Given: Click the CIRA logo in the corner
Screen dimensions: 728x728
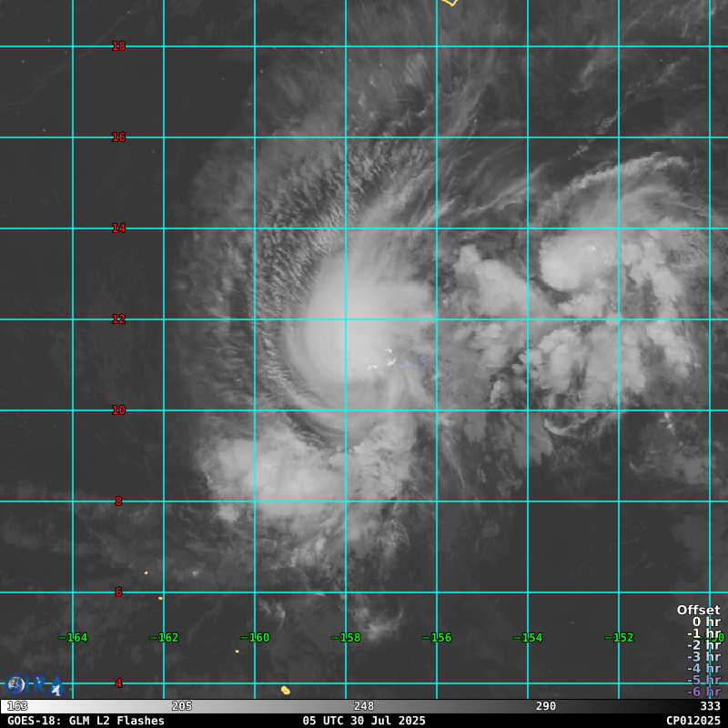Looking at the screenshot, I should click(33, 684).
